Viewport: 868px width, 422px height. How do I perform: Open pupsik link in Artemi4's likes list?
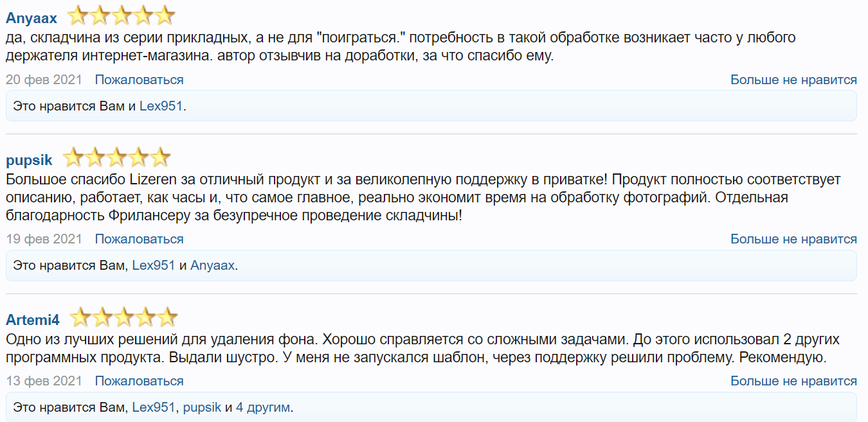(202, 407)
